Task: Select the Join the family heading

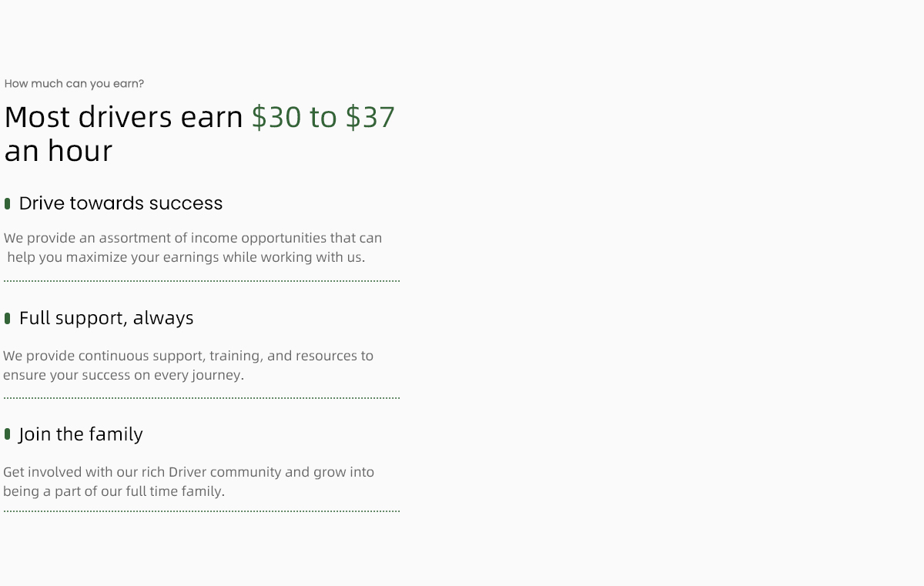Action: [81, 434]
